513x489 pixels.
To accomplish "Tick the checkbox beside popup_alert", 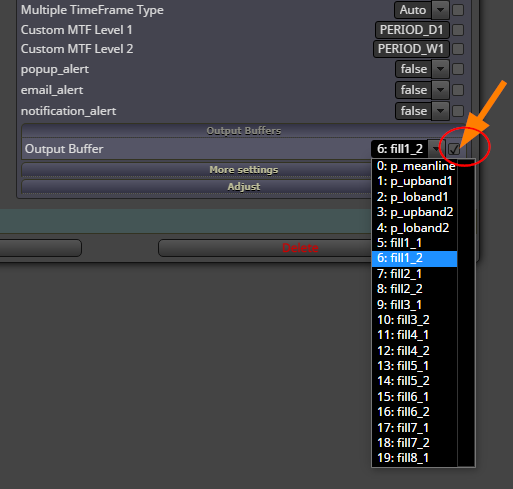I will (x=458, y=69).
